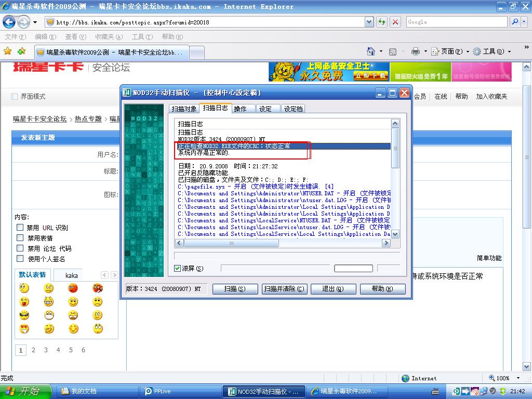Check the 禁用 论坛 代码 option
The image size is (532, 399).
(x=20, y=248)
